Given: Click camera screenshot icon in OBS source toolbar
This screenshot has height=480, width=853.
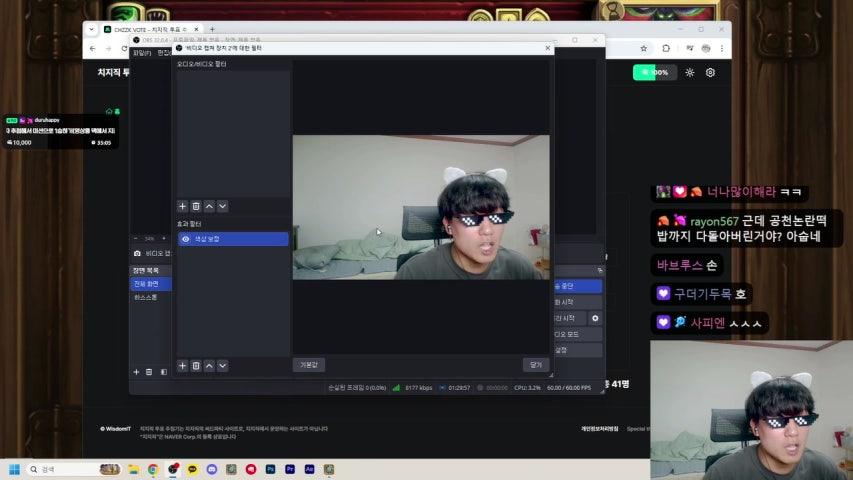Looking at the screenshot, I should pos(137,254).
